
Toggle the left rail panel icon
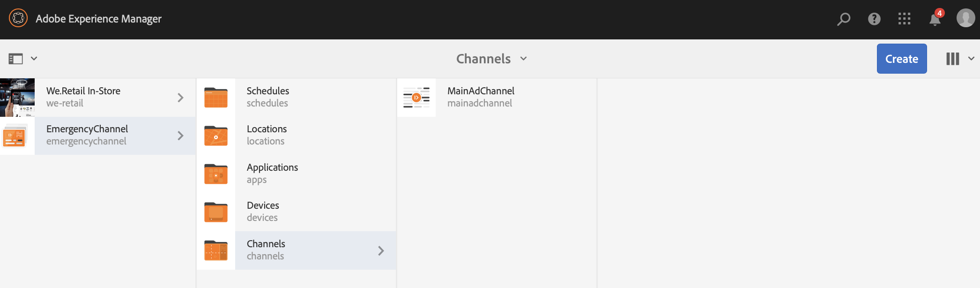pos(16,59)
